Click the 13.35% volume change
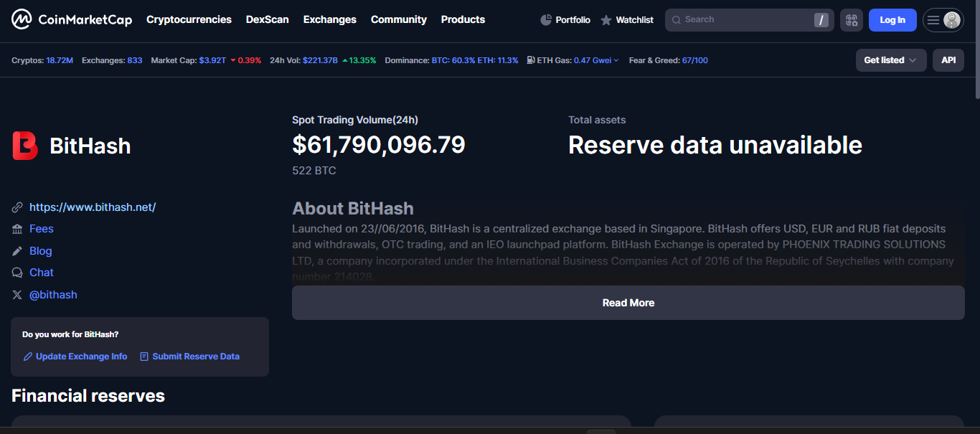This screenshot has height=434, width=980. (x=359, y=60)
